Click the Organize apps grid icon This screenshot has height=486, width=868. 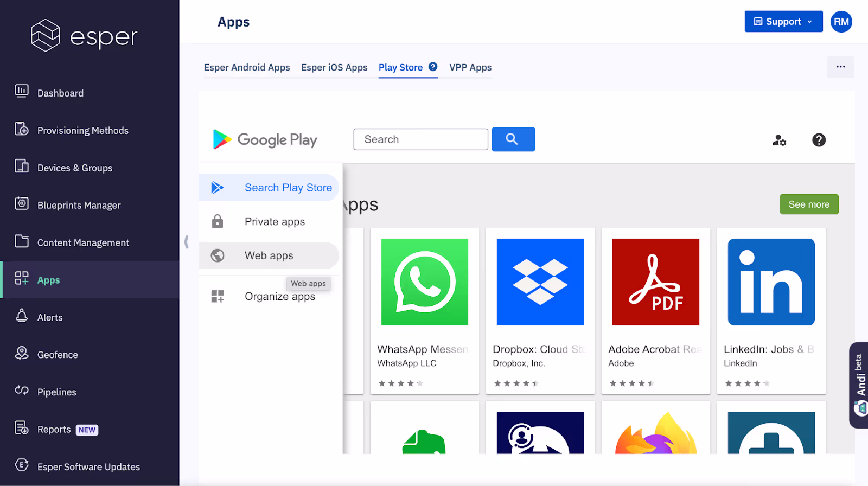tap(218, 296)
